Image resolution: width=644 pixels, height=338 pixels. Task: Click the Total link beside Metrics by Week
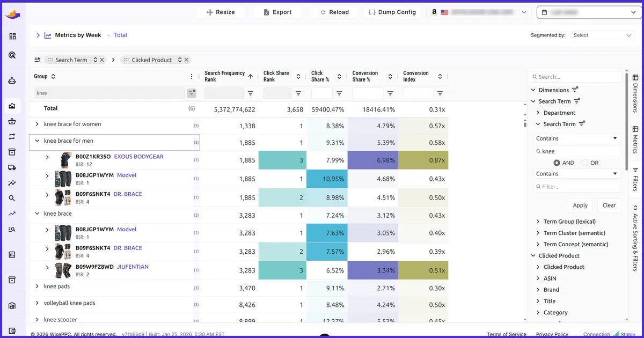point(121,35)
